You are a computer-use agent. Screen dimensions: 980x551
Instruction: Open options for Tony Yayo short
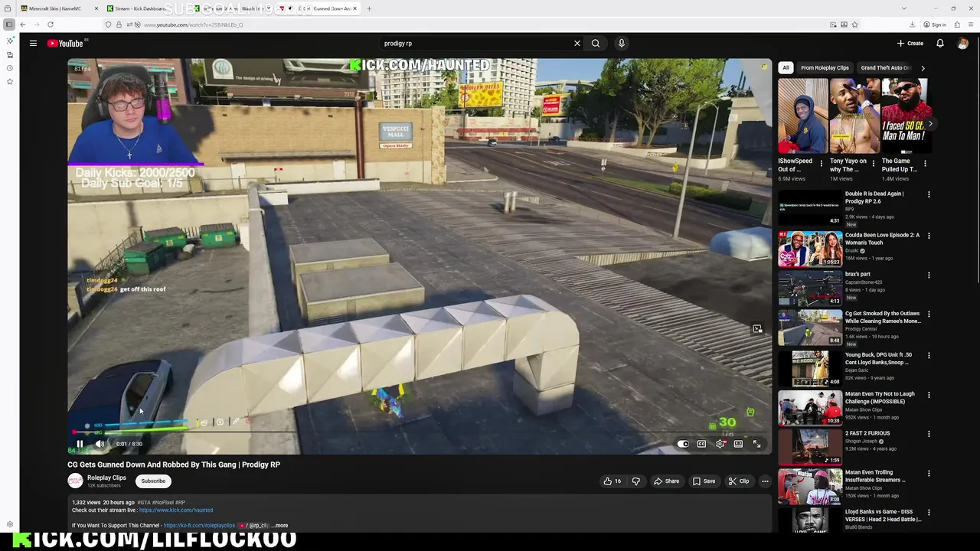(874, 164)
